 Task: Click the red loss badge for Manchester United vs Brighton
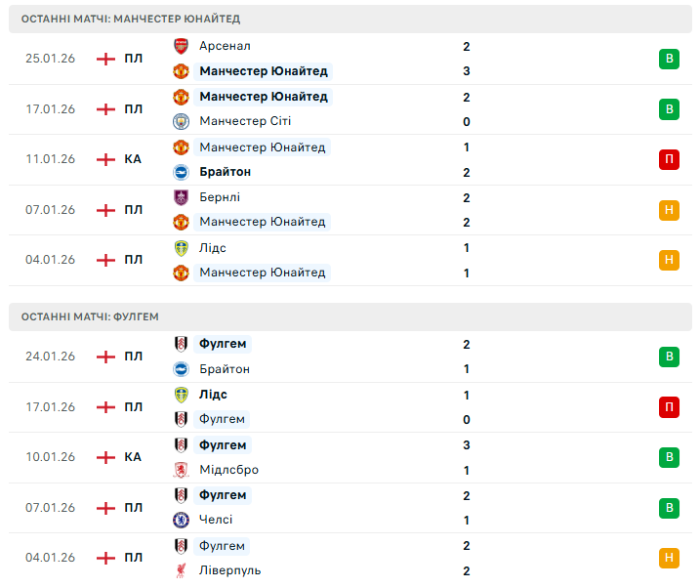click(669, 159)
